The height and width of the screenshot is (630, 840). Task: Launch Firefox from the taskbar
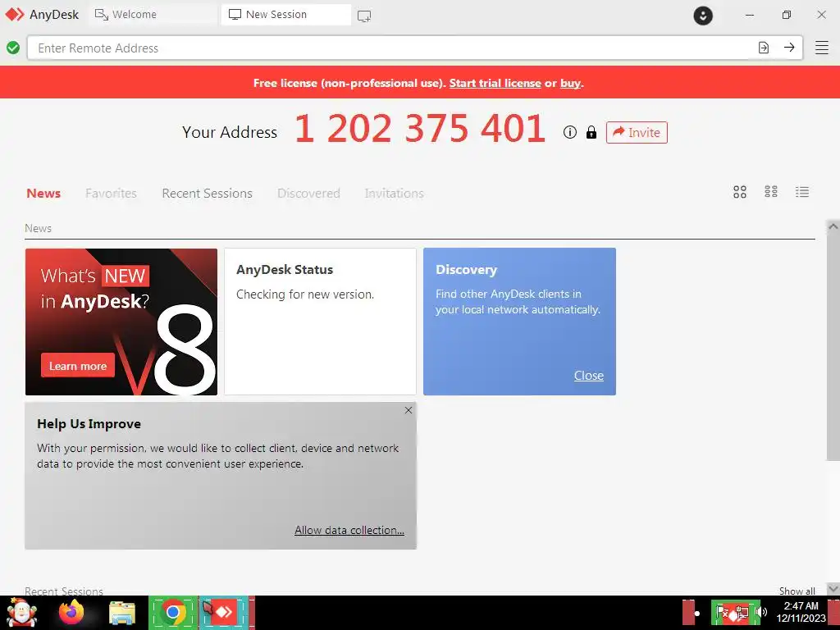[72, 613]
